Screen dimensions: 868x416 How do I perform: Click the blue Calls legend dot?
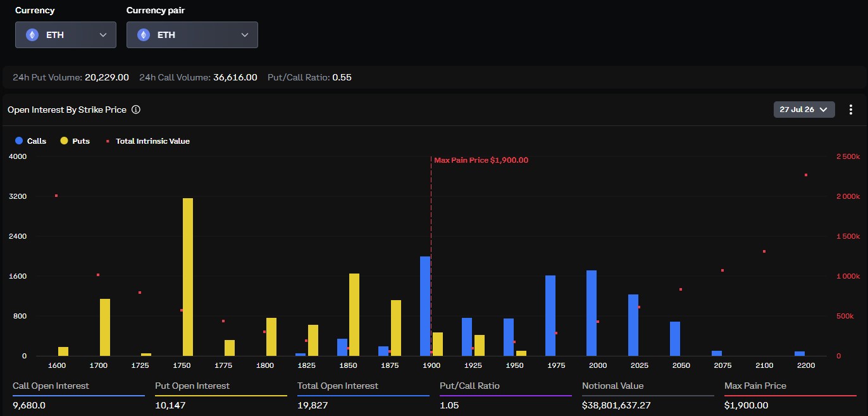click(19, 141)
